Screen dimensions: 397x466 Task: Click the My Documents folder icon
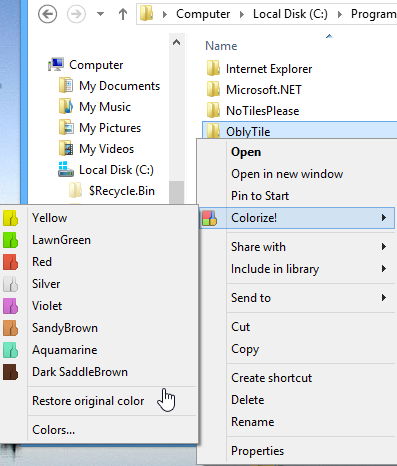coord(66,85)
